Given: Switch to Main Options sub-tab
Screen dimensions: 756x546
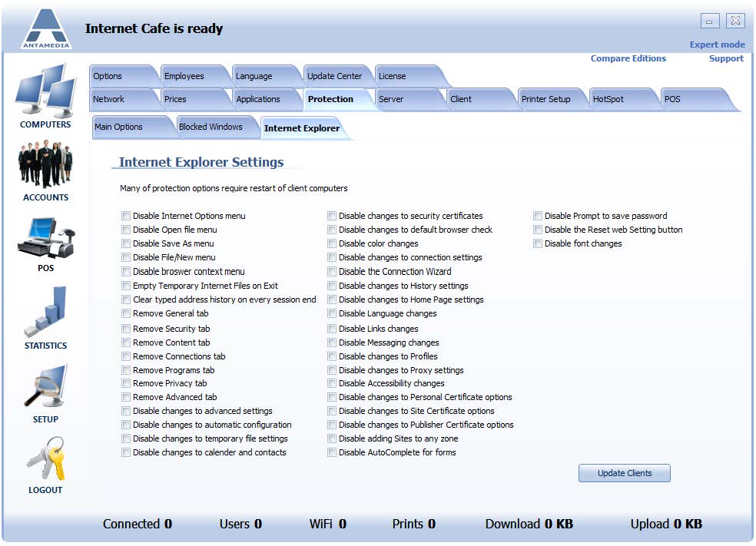Looking at the screenshot, I should click(131, 127).
